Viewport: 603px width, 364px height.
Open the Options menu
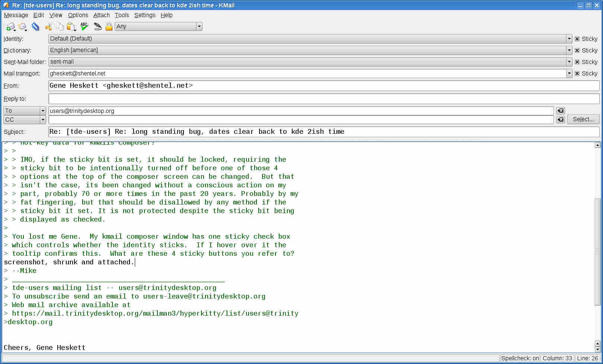[x=78, y=15]
